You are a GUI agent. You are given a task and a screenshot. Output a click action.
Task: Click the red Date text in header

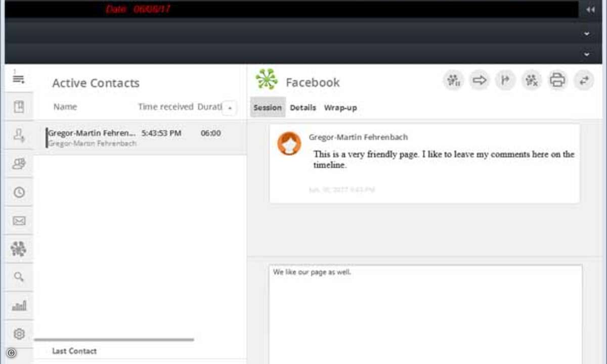[x=138, y=9]
